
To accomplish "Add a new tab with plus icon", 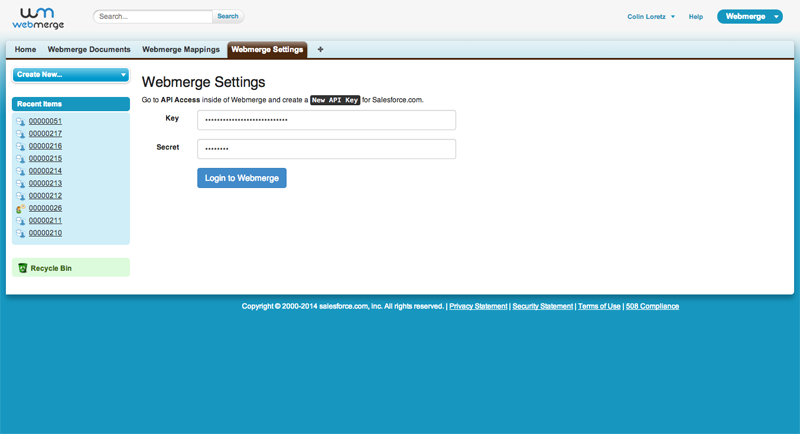I will point(320,49).
